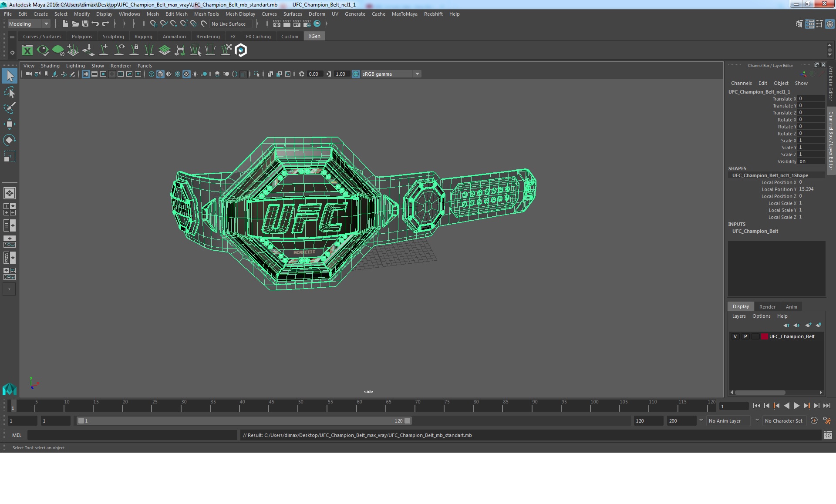Toggle visibility of UFC_Champion_Belt layer

click(735, 336)
